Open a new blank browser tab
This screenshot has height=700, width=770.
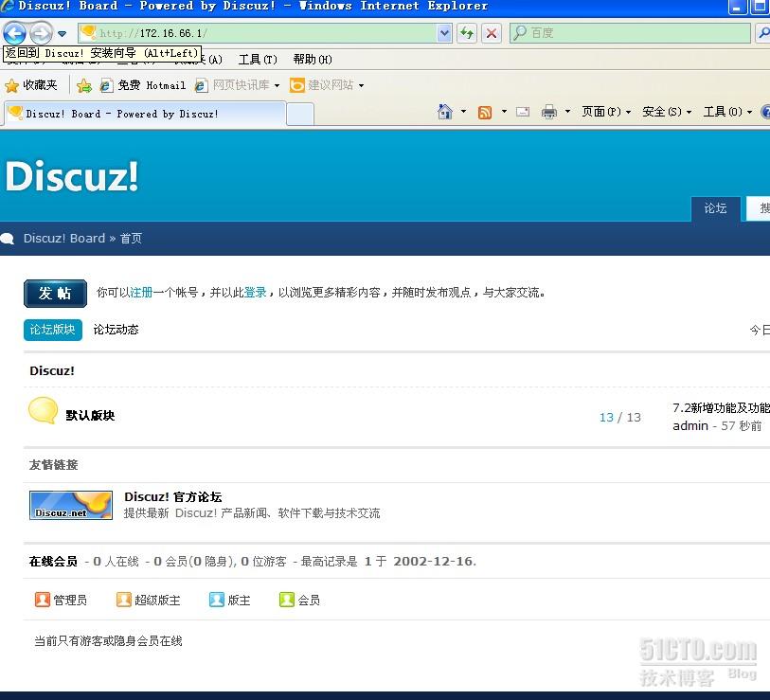tap(300, 115)
